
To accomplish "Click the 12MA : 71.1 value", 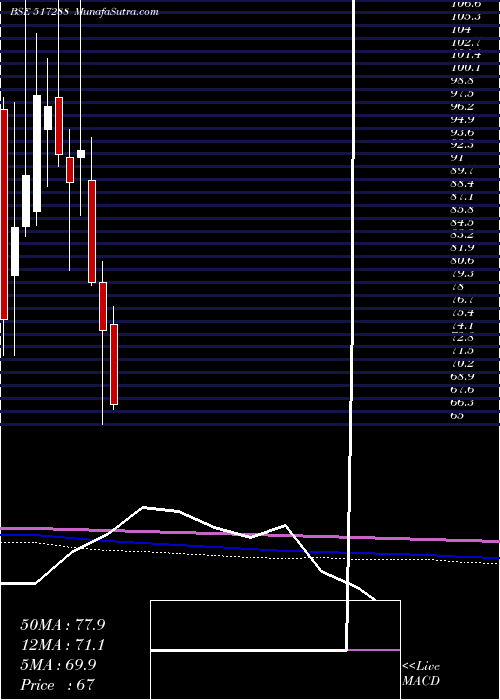I will click(x=63, y=645).
